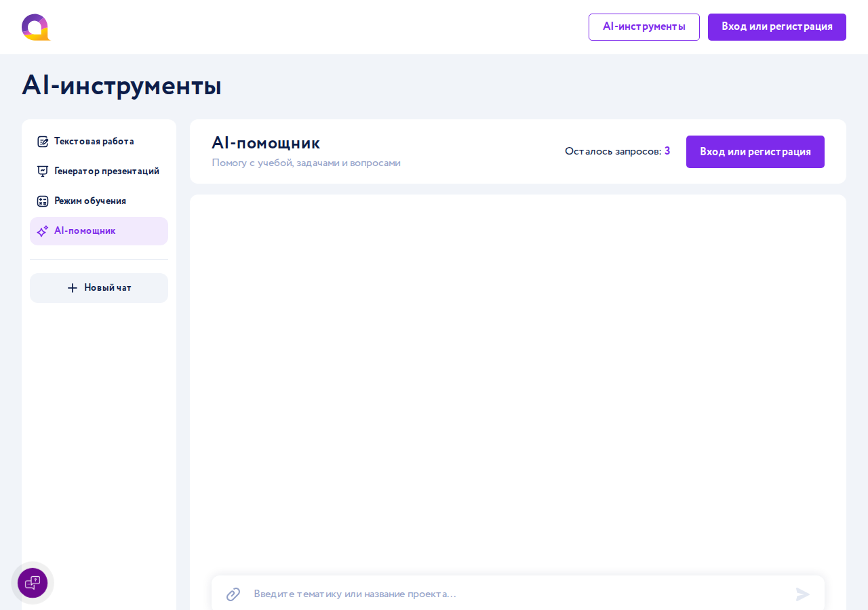868x610 pixels.
Task: Click the Вход или регистрация button in the AI-помощник panel
Action: tap(755, 152)
